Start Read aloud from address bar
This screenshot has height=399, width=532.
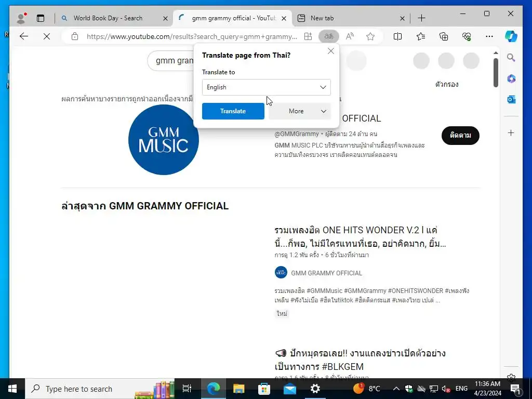350,36
